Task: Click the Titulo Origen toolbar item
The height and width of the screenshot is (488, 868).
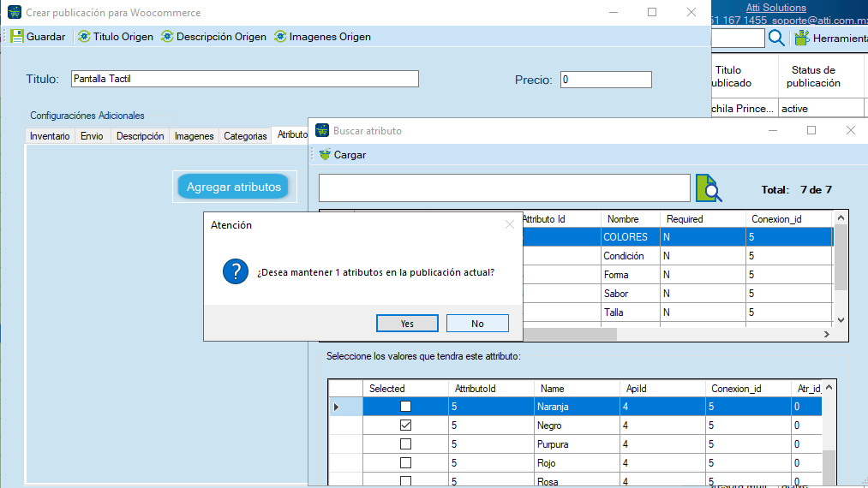Action: point(116,37)
